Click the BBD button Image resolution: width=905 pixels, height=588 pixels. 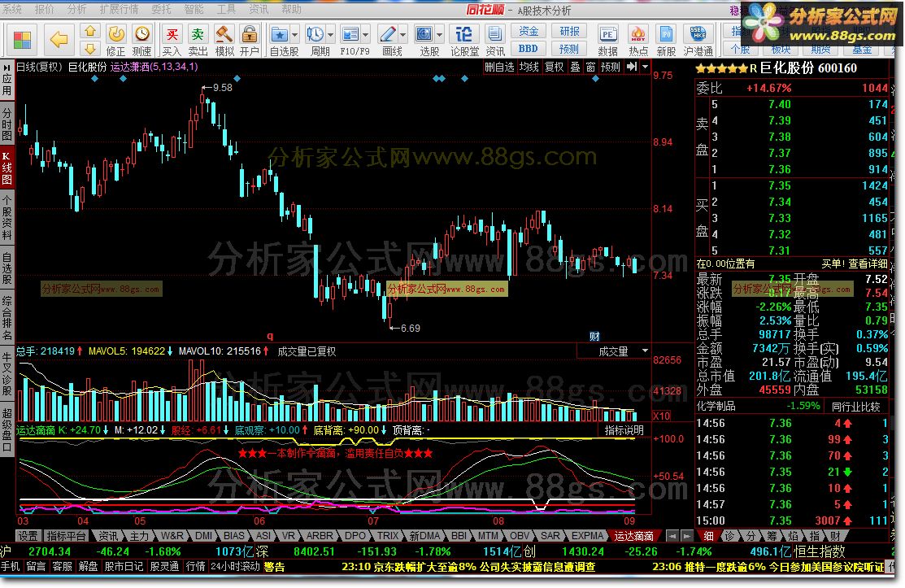(528, 49)
